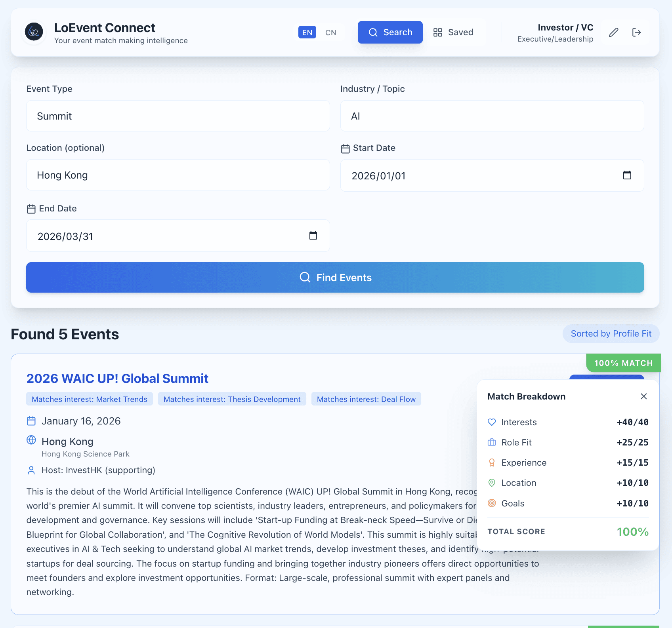Open the Sorted by Profile Fit selector
672x628 pixels.
pyautogui.click(x=611, y=333)
